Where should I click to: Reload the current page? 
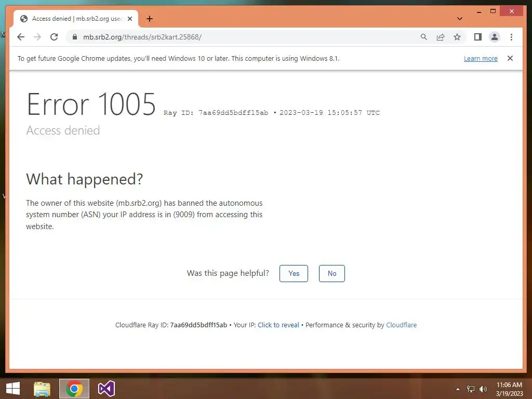click(x=54, y=37)
